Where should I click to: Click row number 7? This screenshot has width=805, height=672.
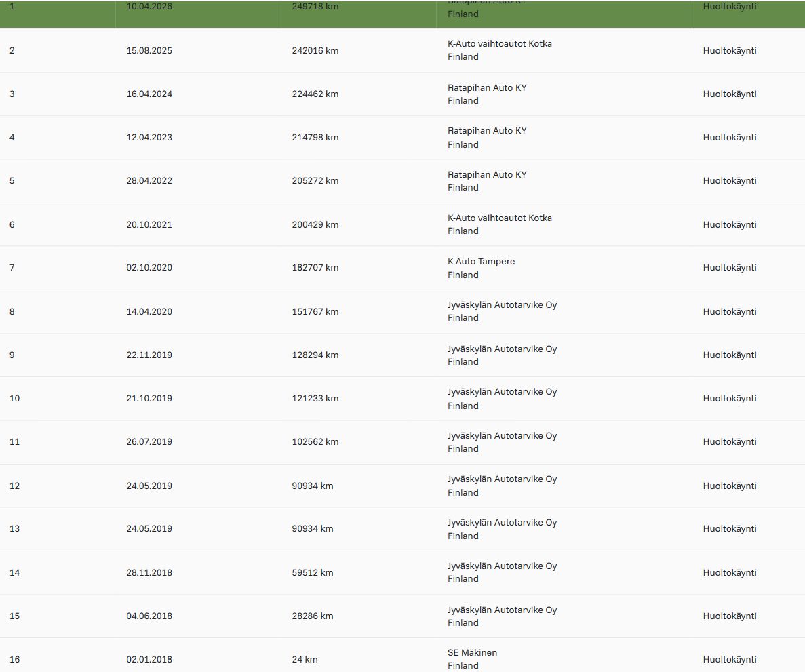pyautogui.click(x=12, y=267)
